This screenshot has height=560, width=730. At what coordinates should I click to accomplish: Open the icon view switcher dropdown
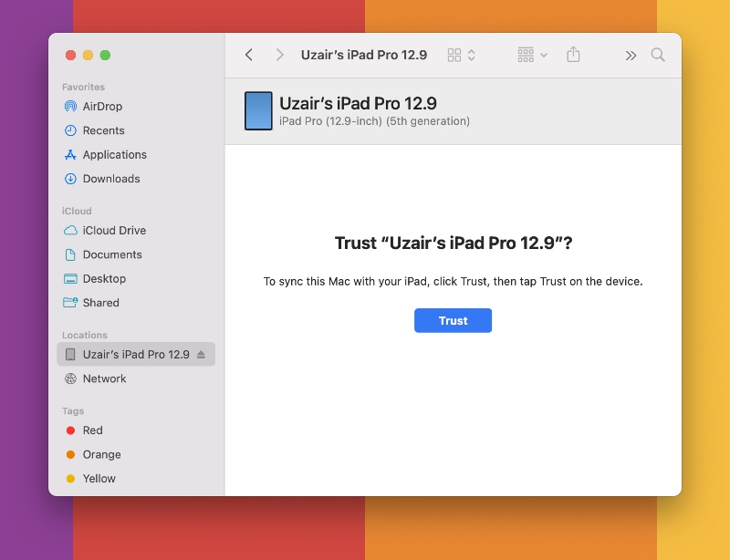click(x=461, y=55)
